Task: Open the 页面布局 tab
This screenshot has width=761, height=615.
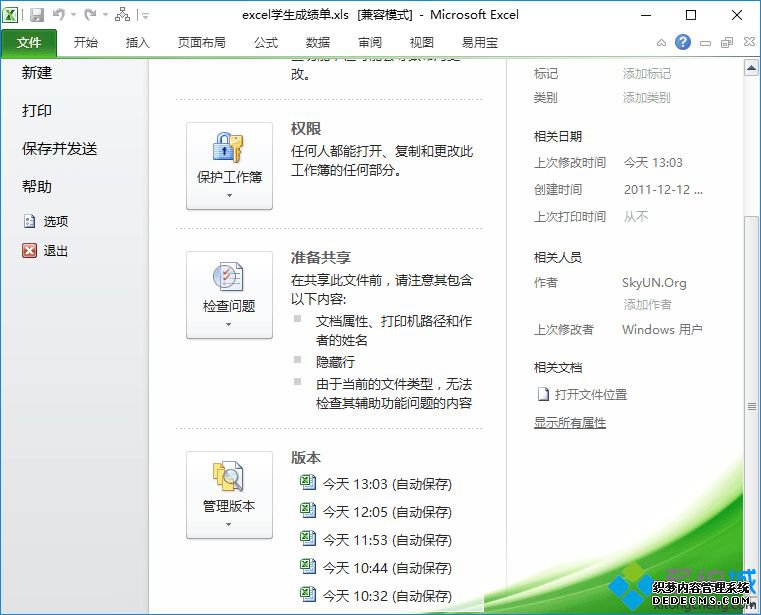Action: (201, 43)
